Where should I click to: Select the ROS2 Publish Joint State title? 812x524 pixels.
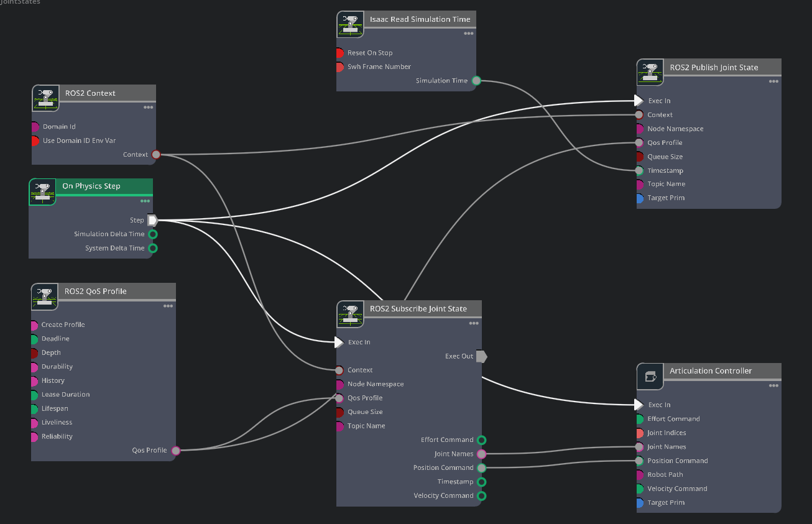pyautogui.click(x=714, y=67)
